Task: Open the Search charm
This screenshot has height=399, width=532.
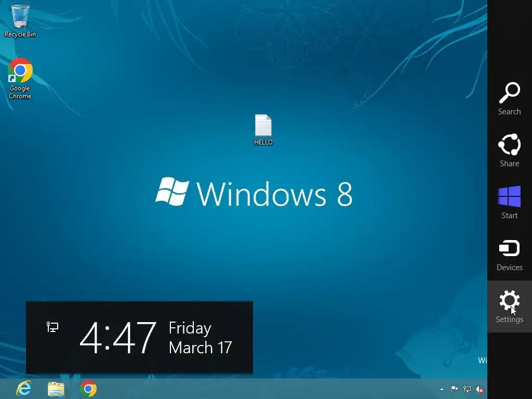Action: point(509,98)
